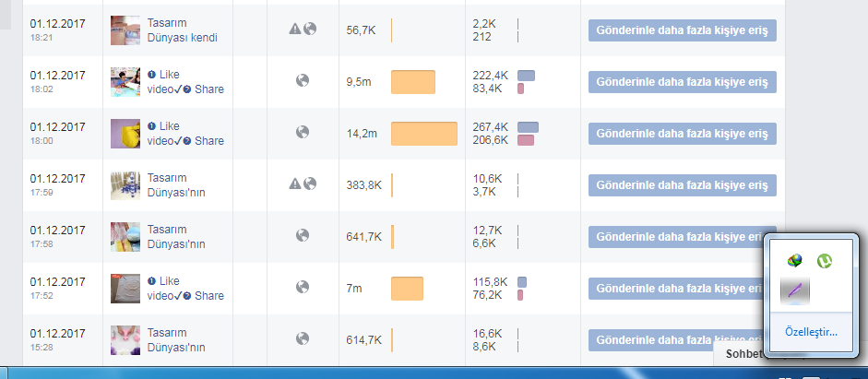Screen dimensions: 868x379
Task: Click globe audience icon on 18:02 post
Action: point(303,80)
